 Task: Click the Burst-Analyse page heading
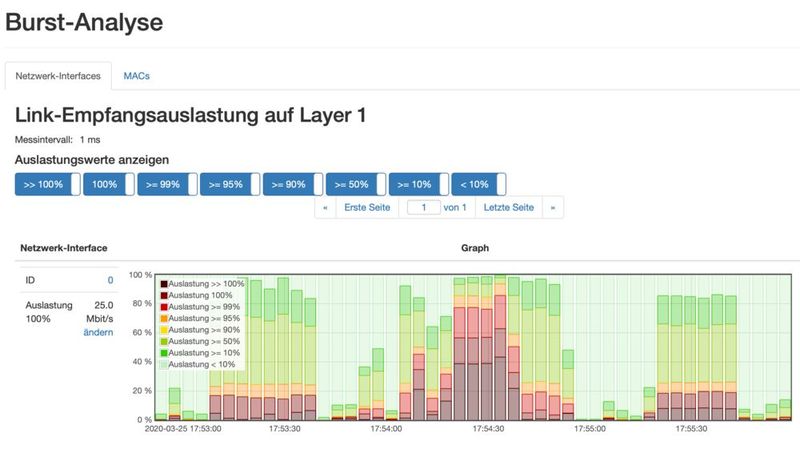click(84, 22)
